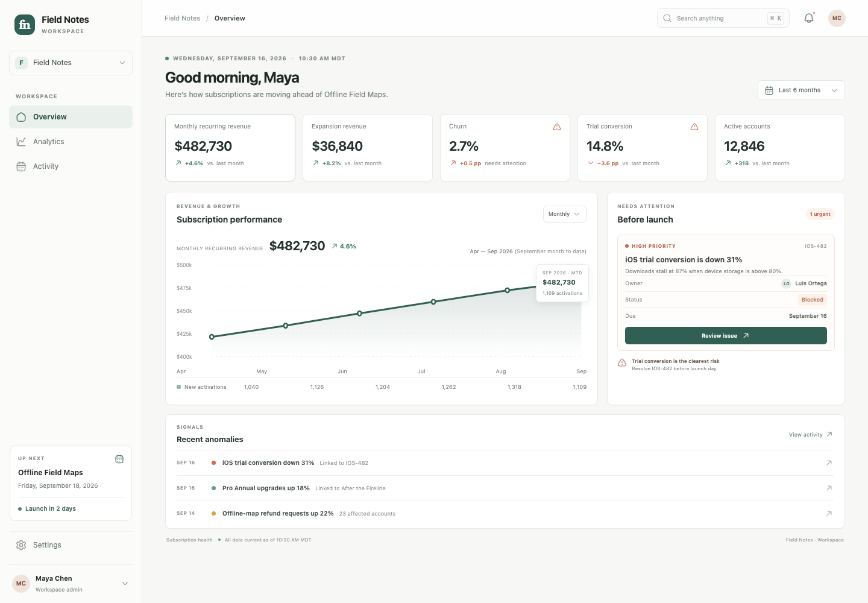
Task: Click the New activations legend swatch
Action: tap(178, 387)
